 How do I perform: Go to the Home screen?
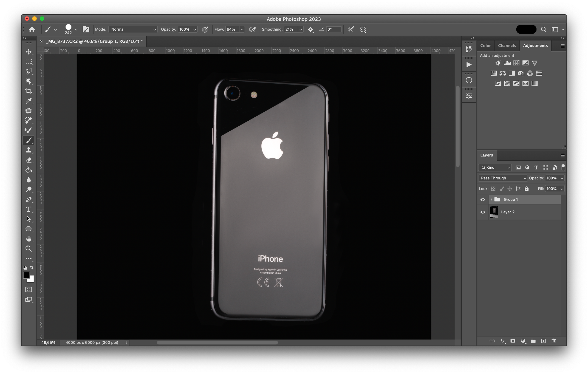32,29
